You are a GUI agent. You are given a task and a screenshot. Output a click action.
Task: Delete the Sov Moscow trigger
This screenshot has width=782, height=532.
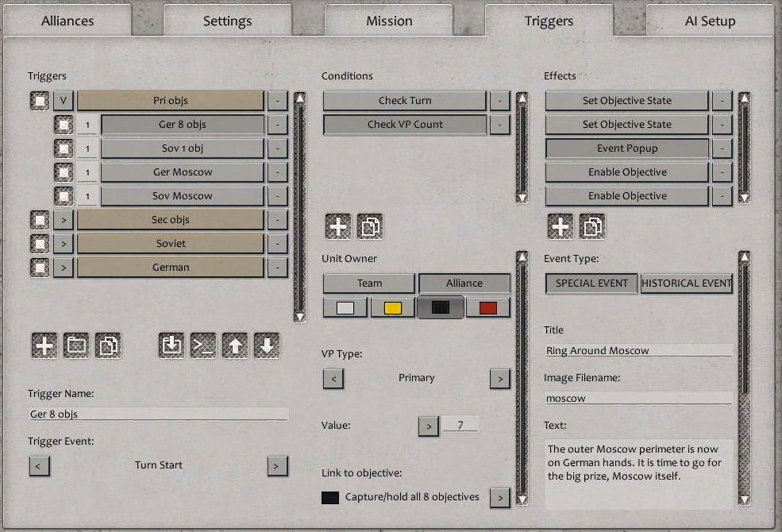(x=277, y=196)
